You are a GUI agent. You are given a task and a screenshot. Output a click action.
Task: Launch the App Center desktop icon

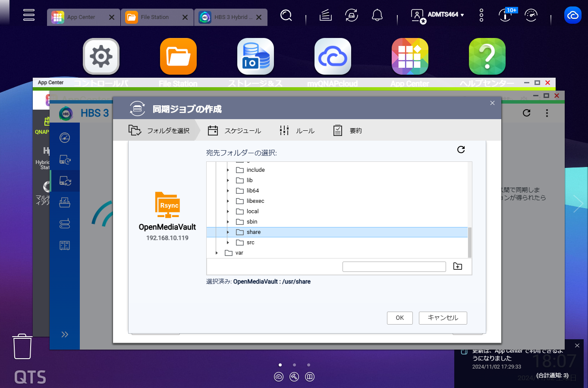pos(410,57)
